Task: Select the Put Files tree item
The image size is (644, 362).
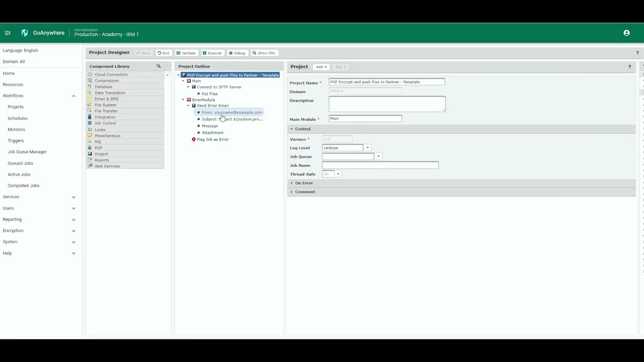Action: [x=210, y=94]
